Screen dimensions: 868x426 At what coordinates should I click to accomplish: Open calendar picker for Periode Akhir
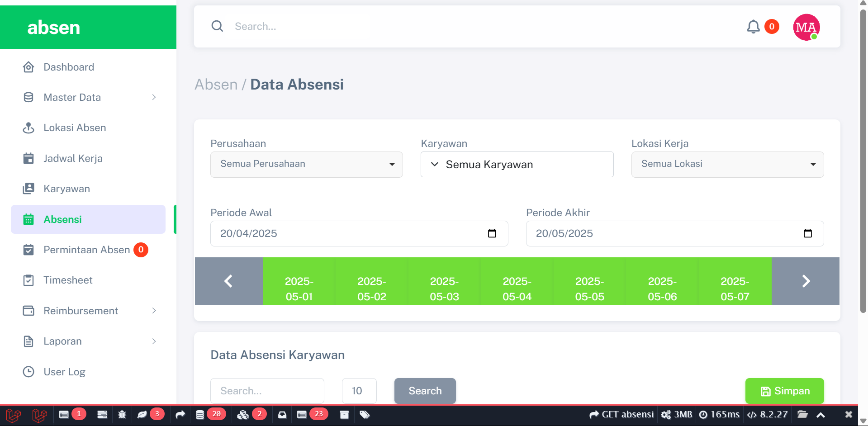point(807,233)
